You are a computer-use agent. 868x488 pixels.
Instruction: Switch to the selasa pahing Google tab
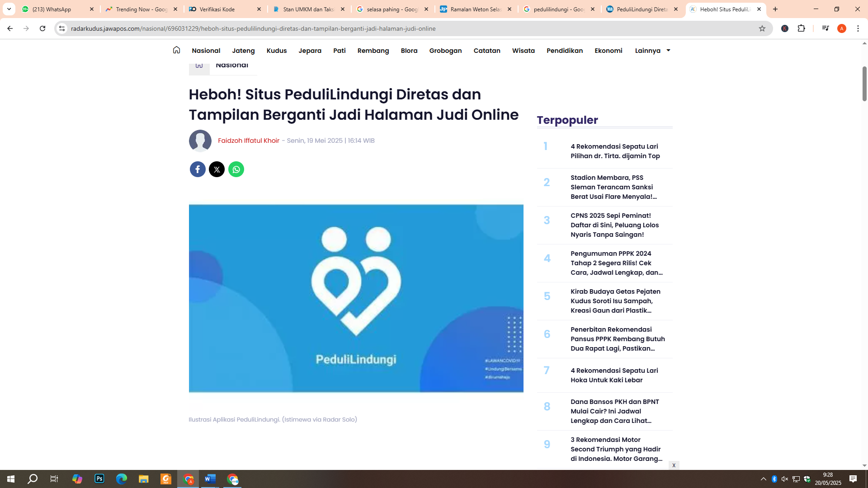(392, 9)
